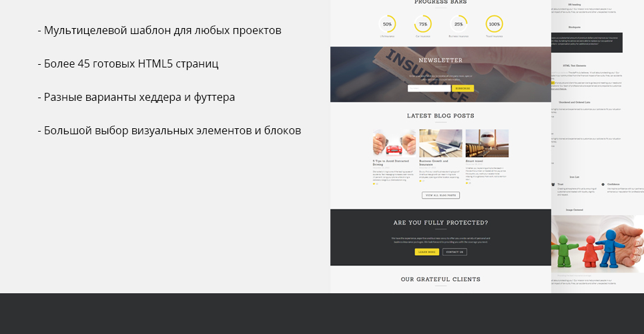Click the 'Newsletter' heading
Screen dimensions: 644x334
[440, 60]
